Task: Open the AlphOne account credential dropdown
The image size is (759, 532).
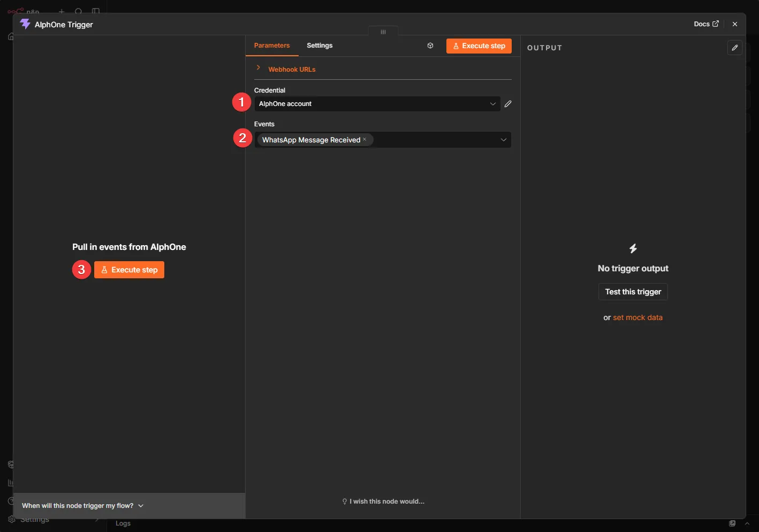Action: (377, 104)
